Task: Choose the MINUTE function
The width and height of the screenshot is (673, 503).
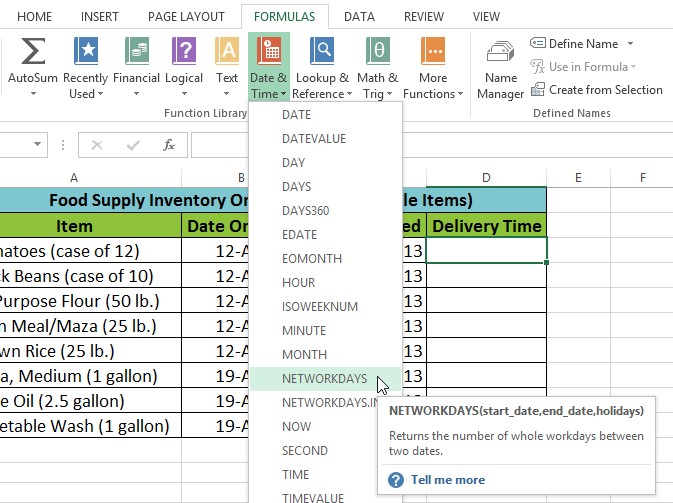Action: (325, 331)
